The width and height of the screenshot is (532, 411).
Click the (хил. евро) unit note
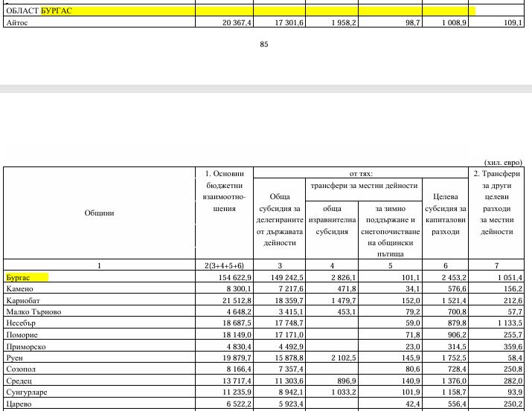point(503,161)
